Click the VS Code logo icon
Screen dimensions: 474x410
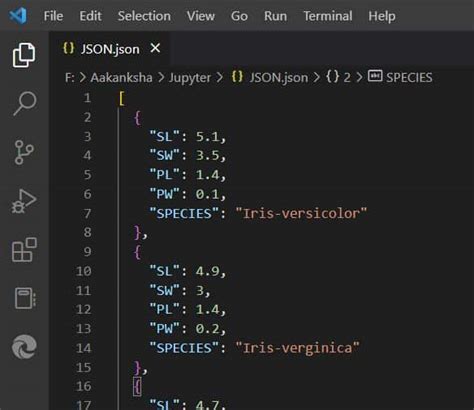point(18,15)
